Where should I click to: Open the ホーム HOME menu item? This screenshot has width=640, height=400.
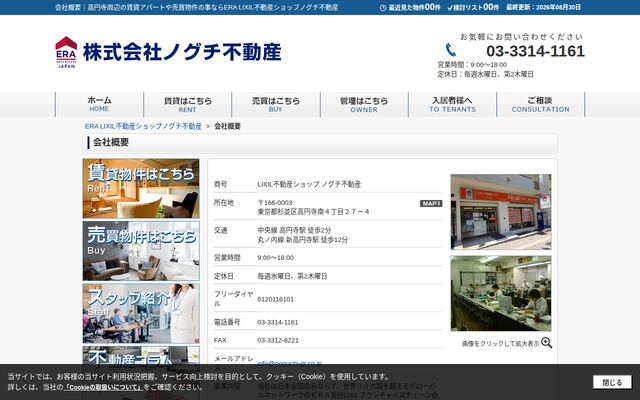click(x=99, y=104)
